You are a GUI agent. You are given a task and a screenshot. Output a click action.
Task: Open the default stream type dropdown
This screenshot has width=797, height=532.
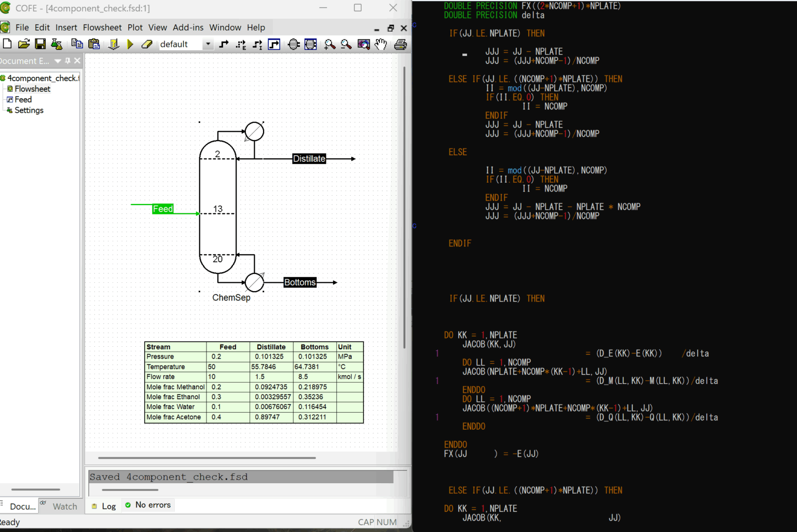pyautogui.click(x=208, y=45)
